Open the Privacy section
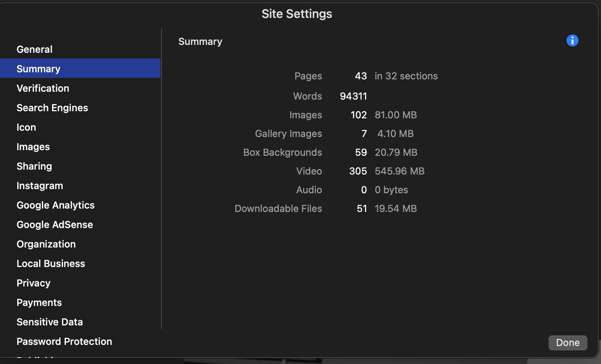This screenshot has height=364, width=601. click(33, 283)
